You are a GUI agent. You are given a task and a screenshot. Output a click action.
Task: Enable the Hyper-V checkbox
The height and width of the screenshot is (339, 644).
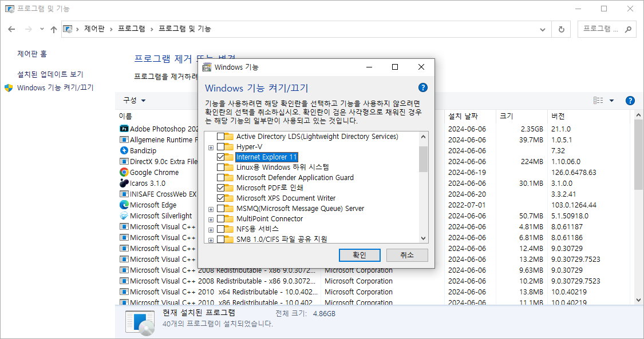(x=220, y=147)
